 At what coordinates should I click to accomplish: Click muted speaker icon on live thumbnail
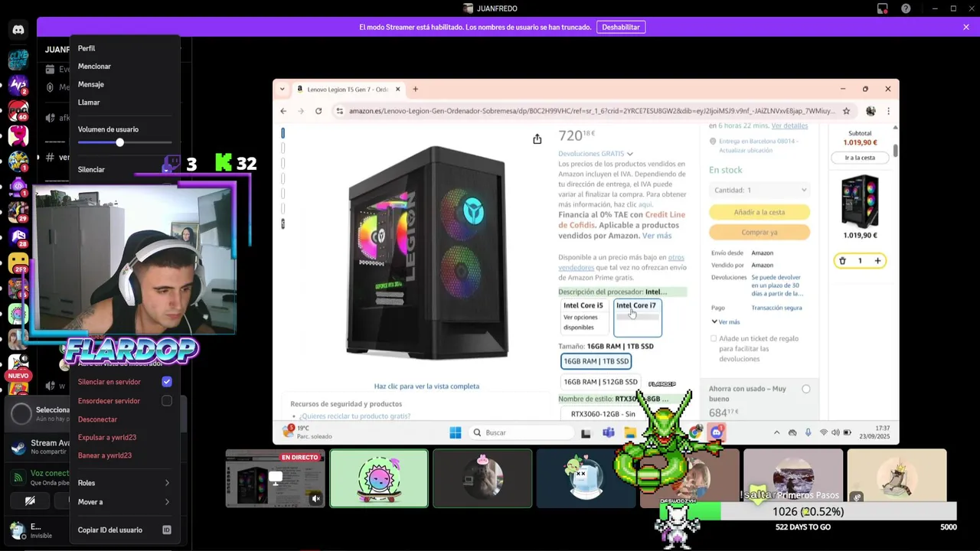[315, 498]
